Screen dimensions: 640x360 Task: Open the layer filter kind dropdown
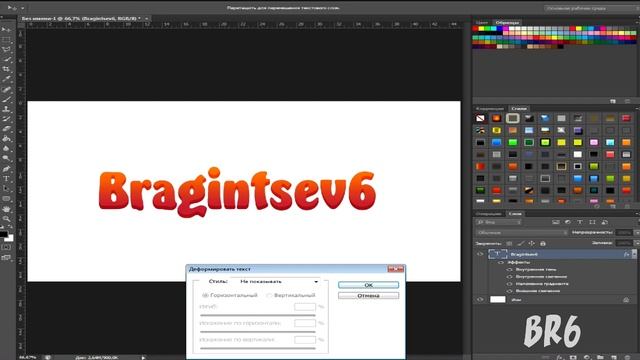pos(498,222)
